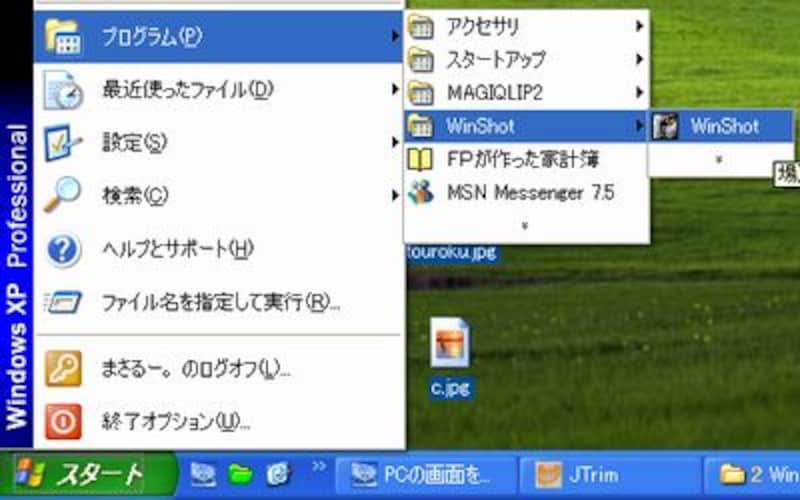The height and width of the screenshot is (500, 800).
Task: Click the アクセサリ folder icon
Action: [421, 27]
